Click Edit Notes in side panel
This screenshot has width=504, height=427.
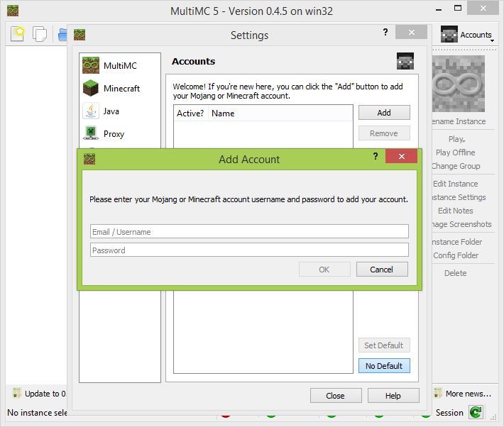(456, 211)
